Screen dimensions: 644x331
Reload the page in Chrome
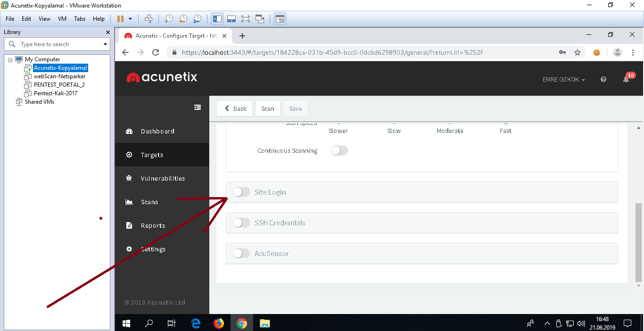[156, 52]
